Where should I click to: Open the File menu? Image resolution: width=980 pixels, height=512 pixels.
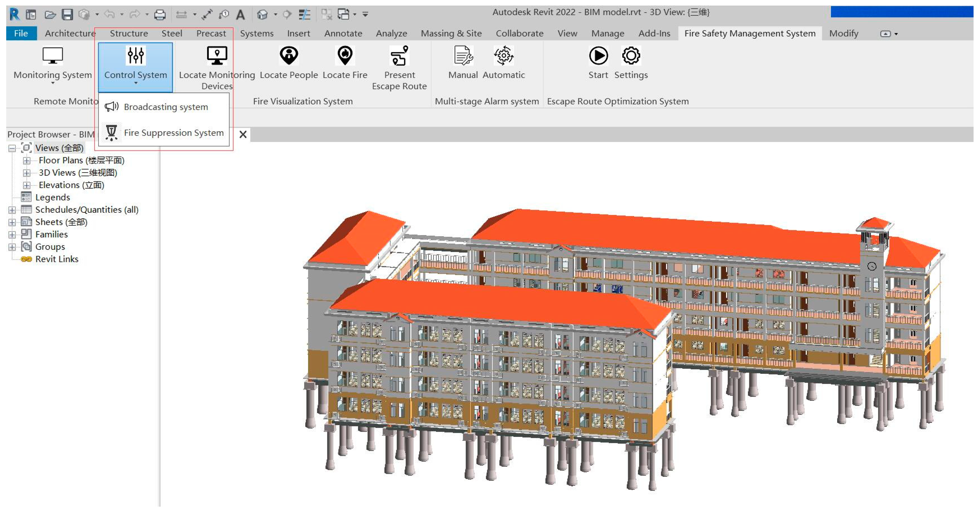pyautogui.click(x=21, y=34)
